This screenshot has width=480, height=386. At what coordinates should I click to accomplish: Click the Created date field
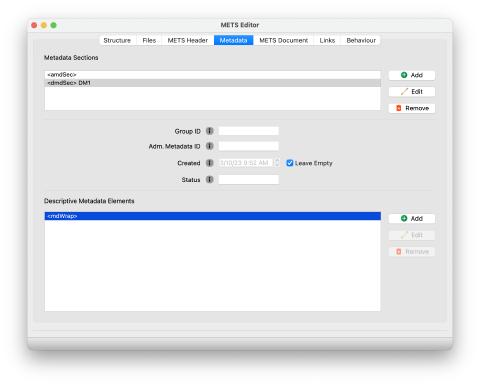pos(245,163)
